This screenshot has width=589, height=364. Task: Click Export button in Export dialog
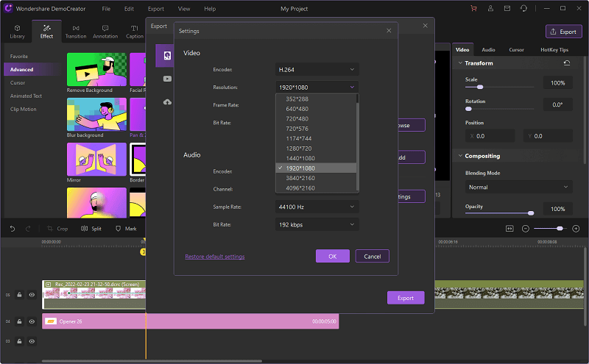click(406, 298)
